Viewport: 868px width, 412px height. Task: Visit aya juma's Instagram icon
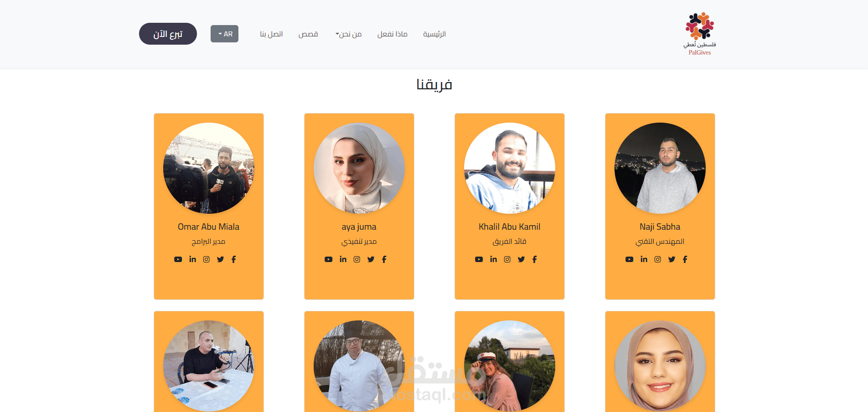tap(357, 259)
